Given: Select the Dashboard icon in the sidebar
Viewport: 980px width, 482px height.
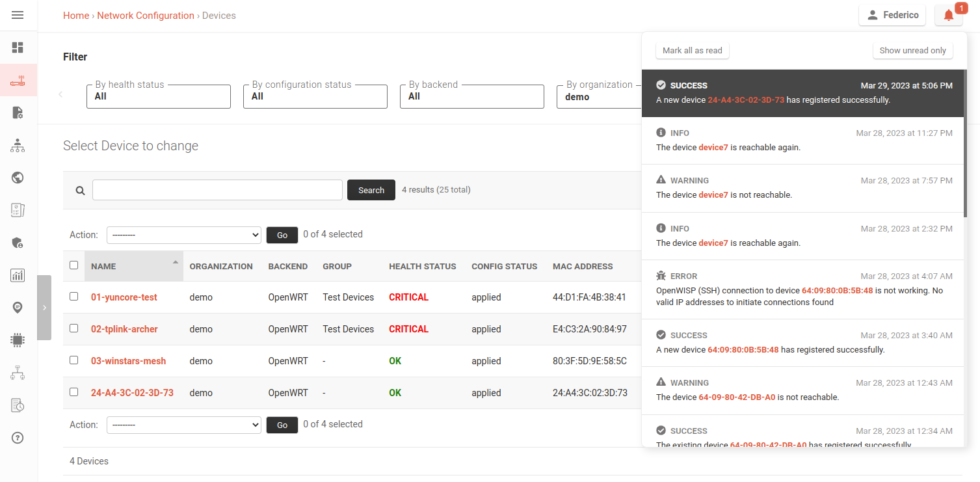Looking at the screenshot, I should click(x=18, y=47).
